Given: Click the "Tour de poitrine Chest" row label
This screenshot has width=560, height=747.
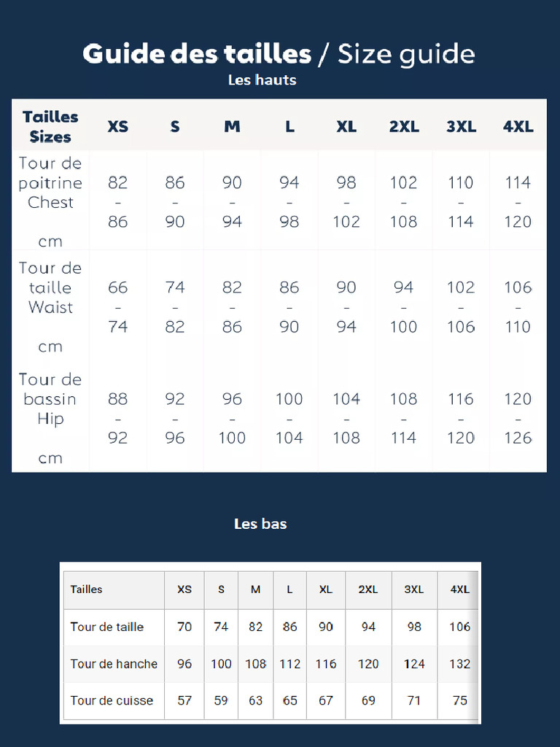Looking at the screenshot, I should click(50, 183).
